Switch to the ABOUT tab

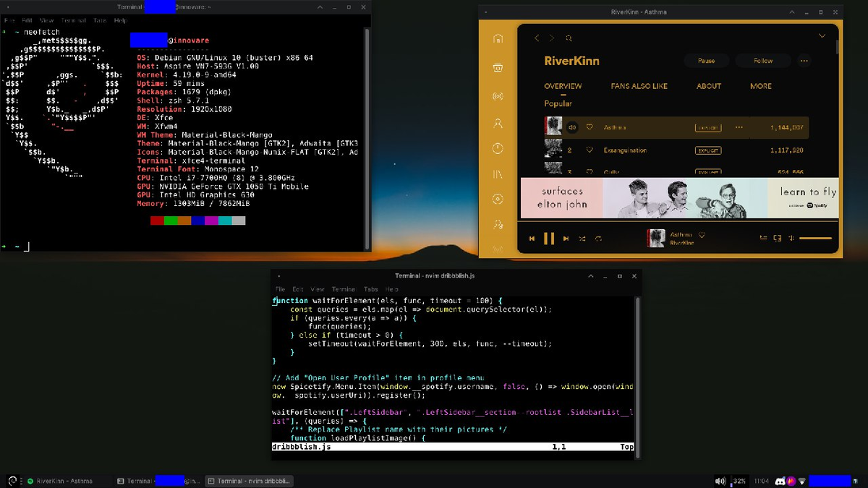coord(709,86)
